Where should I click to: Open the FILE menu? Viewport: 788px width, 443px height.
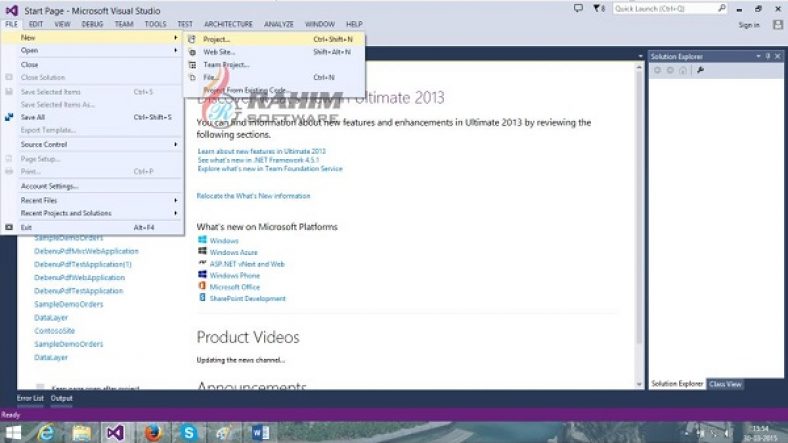[x=12, y=24]
